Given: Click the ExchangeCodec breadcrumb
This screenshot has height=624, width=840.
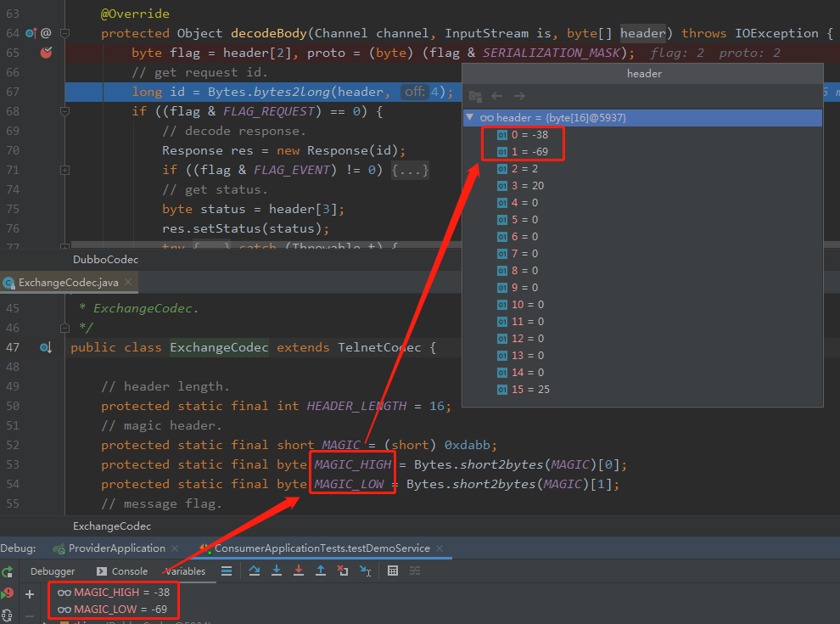Looking at the screenshot, I should [112, 526].
